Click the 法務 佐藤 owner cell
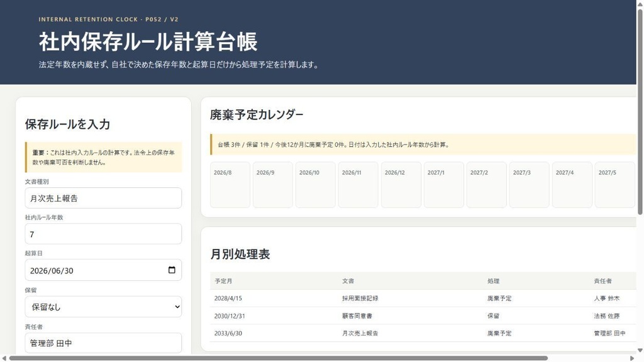Screen dimensions: 644x362 [607, 316]
